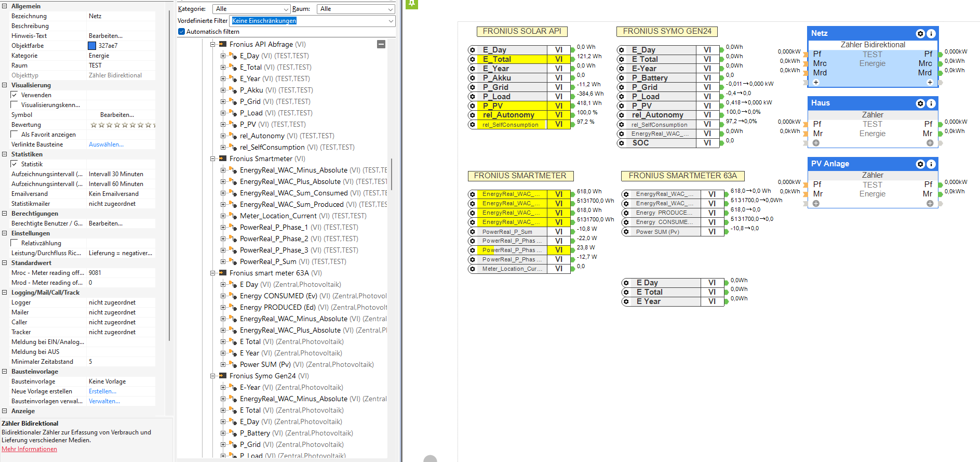Click the Bezeichnung field containing Netz
The image size is (980, 462).
point(122,16)
